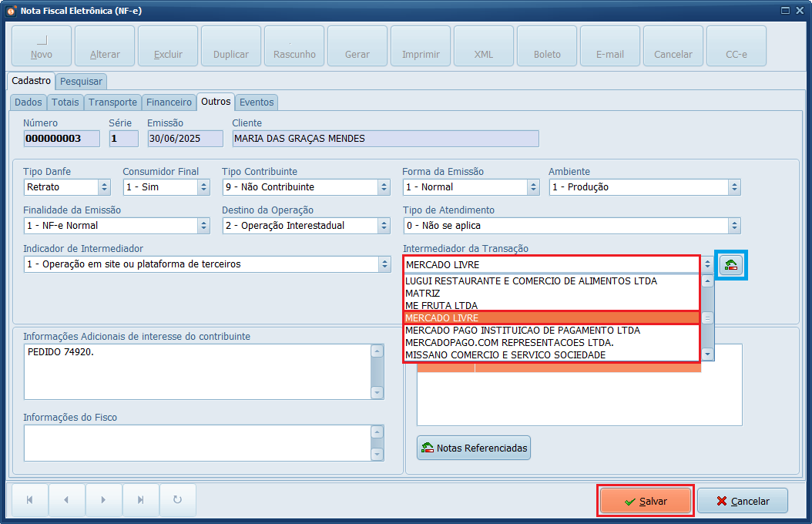Open the Consumidor Final dropdown

tap(203, 187)
